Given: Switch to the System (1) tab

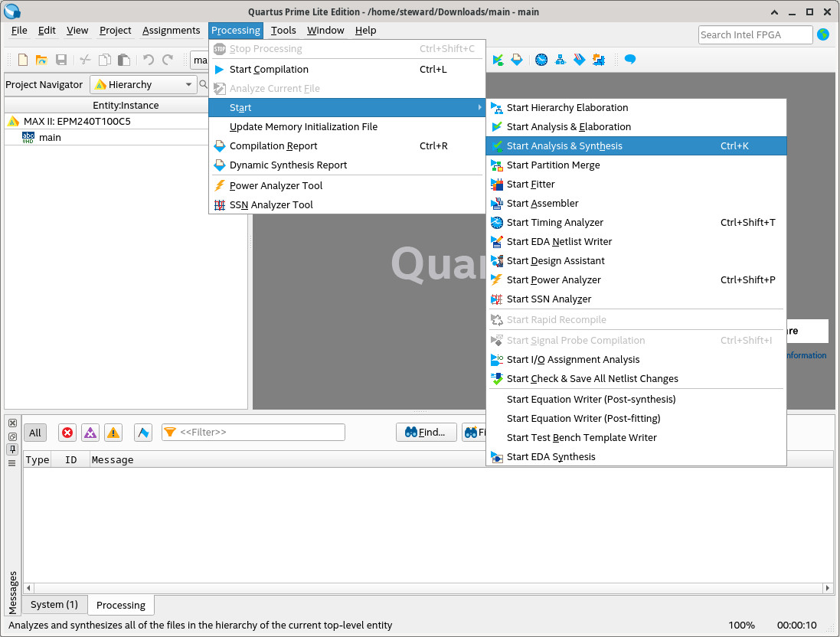Looking at the screenshot, I should tap(54, 604).
